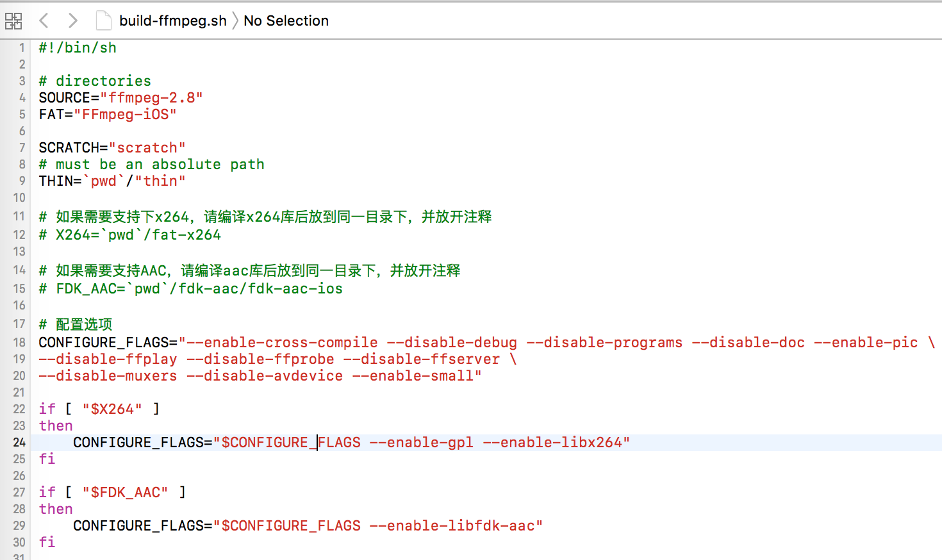Open the No Selection symbol menu
Image resolution: width=942 pixels, height=560 pixels.
pos(286,21)
